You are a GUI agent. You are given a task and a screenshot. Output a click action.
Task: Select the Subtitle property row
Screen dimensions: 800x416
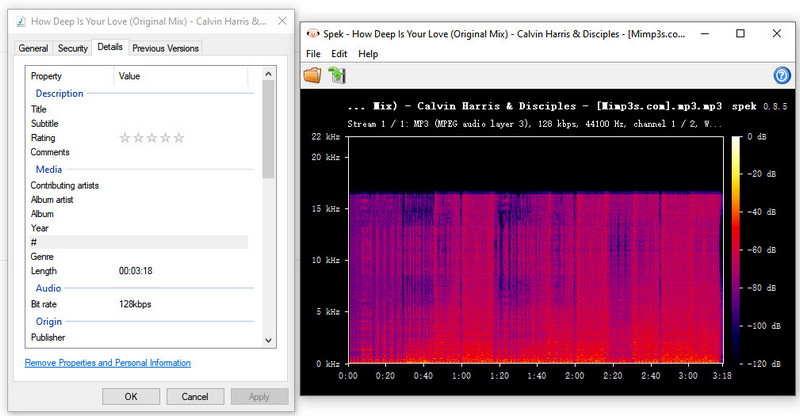(x=139, y=124)
